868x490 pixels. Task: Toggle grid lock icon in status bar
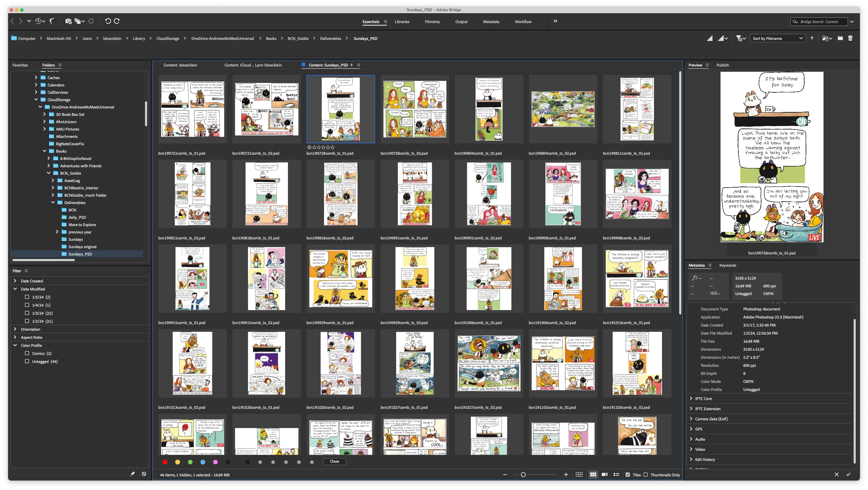pos(579,475)
